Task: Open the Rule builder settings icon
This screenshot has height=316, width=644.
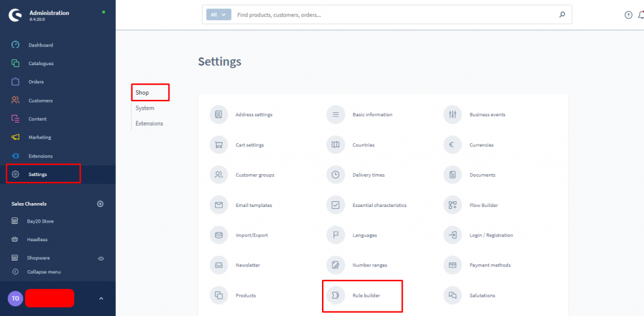Action: pyautogui.click(x=336, y=295)
